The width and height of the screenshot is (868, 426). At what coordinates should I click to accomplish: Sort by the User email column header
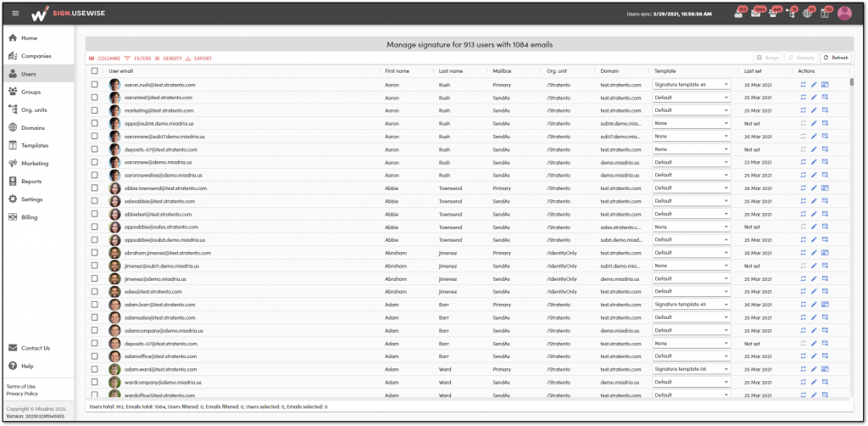point(121,71)
